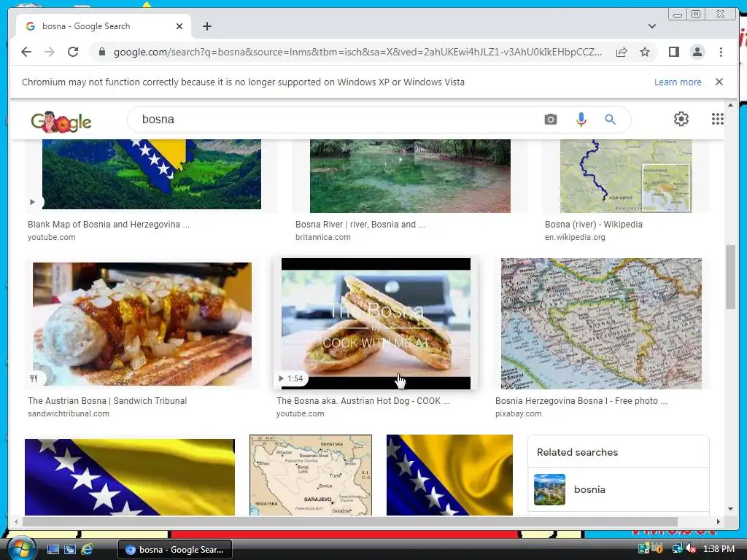Go back to the previous page
Screen dimensions: 747x560
point(26,52)
